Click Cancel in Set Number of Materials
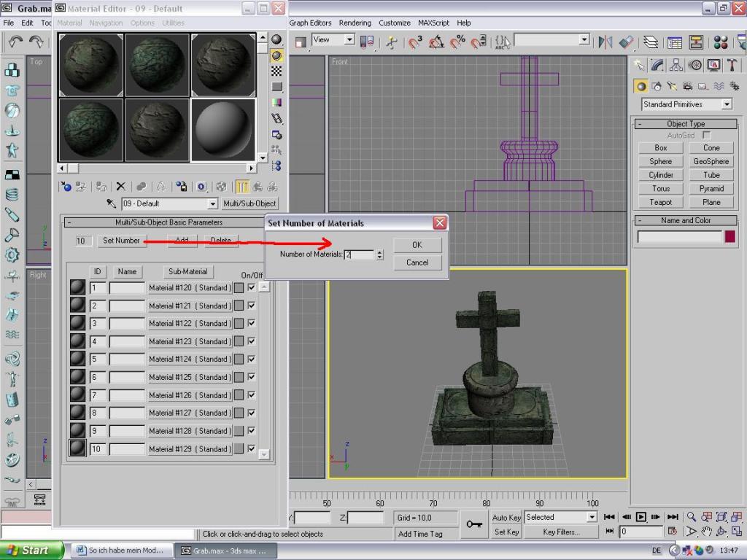Screen dimensions: 747x560 [417, 262]
